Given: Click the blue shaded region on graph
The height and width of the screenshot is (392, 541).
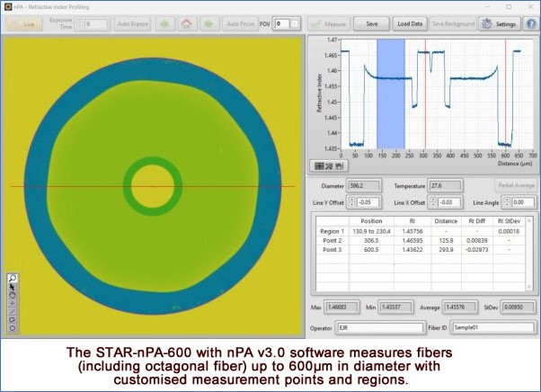Looking at the screenshot, I should pyautogui.click(x=391, y=94).
